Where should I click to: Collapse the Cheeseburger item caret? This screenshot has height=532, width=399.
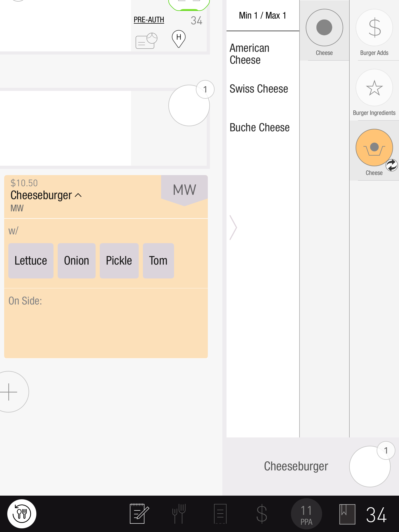pos(78,195)
